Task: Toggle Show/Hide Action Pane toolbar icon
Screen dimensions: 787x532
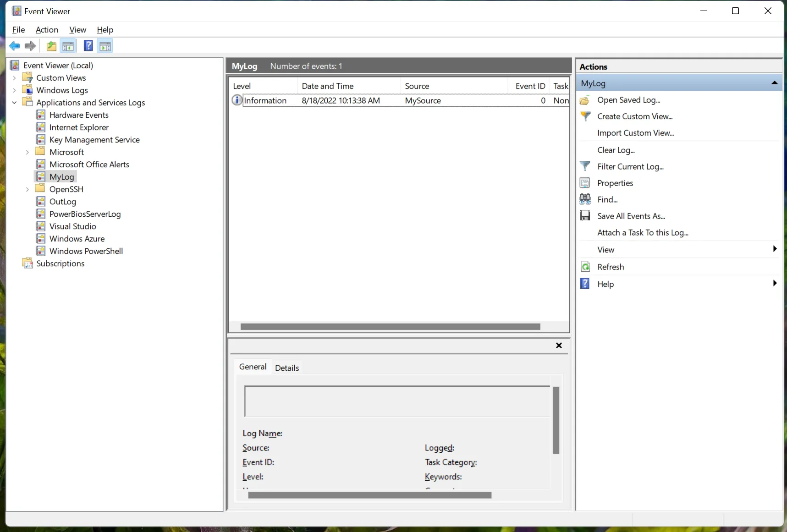Action: click(x=105, y=46)
